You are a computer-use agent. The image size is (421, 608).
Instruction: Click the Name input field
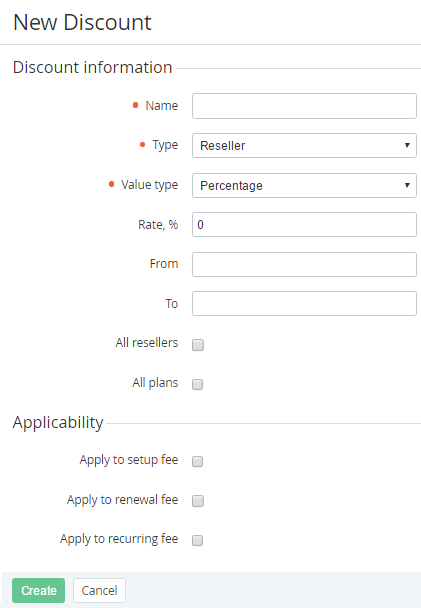304,106
